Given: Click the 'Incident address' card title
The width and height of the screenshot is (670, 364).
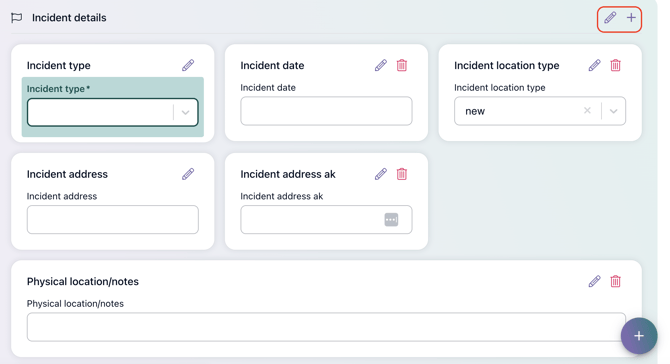Looking at the screenshot, I should pyautogui.click(x=67, y=174).
